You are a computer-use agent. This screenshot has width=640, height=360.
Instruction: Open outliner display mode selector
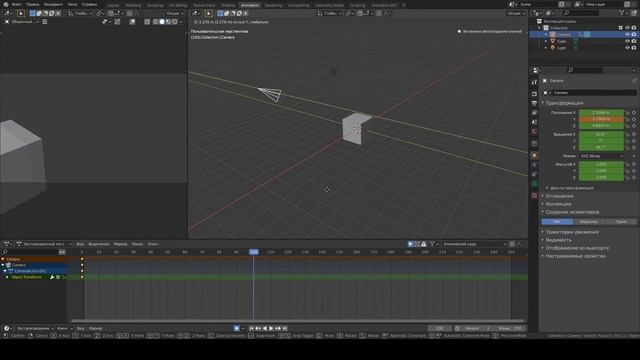point(550,13)
